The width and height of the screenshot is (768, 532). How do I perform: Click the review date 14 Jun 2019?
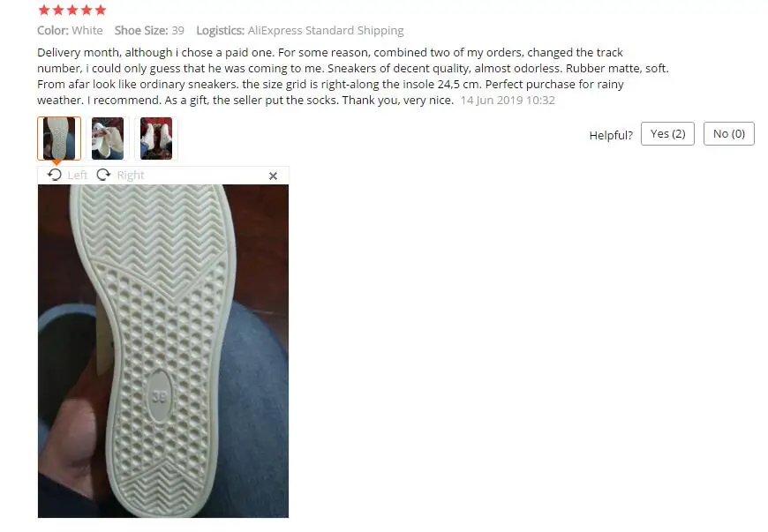508,101
